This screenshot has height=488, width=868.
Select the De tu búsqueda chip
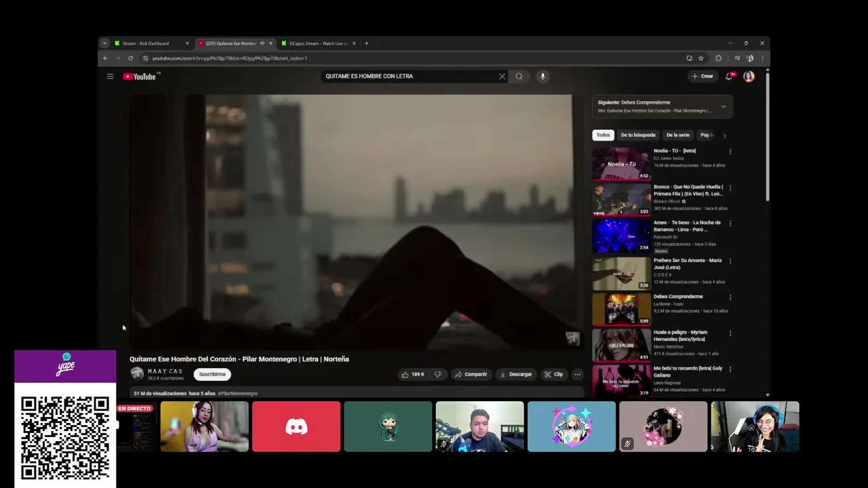[x=638, y=135]
